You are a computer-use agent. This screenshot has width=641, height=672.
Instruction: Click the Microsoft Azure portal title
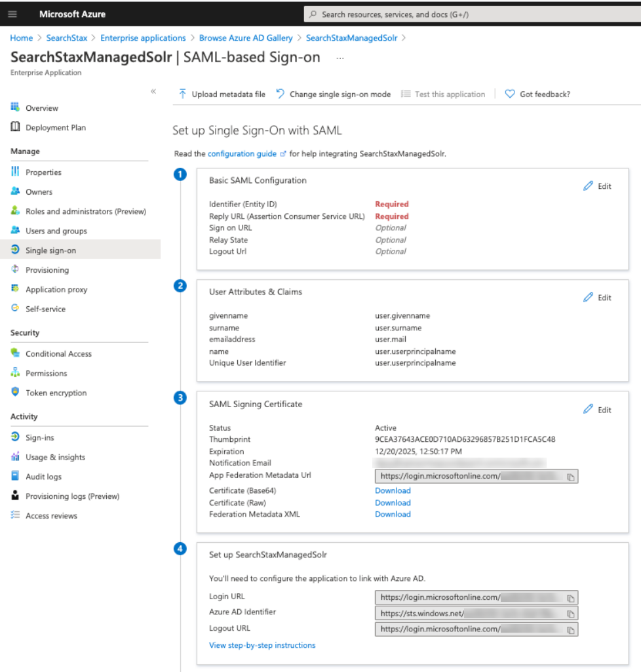pos(72,14)
